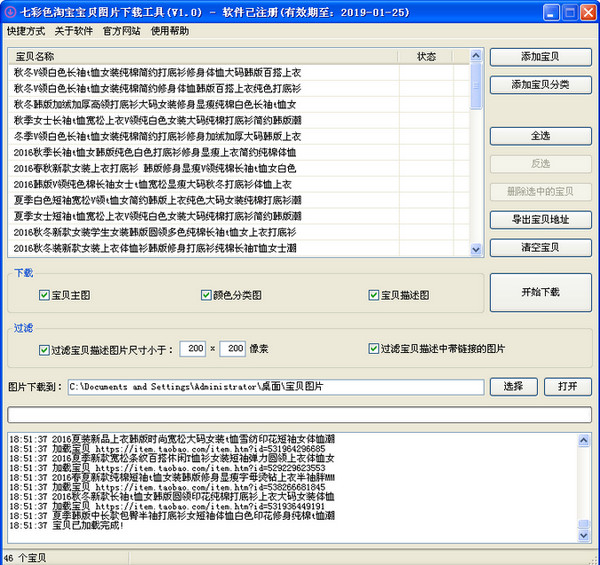Select row starting 2016春秋新款女装上衣打底衫
Viewport: 600px width, 565px height.
(x=239, y=168)
